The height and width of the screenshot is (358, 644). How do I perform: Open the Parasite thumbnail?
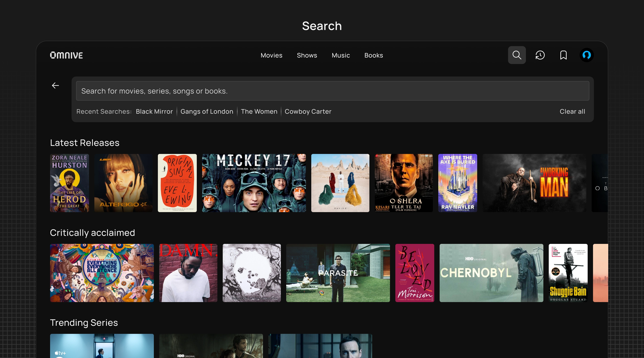click(338, 273)
